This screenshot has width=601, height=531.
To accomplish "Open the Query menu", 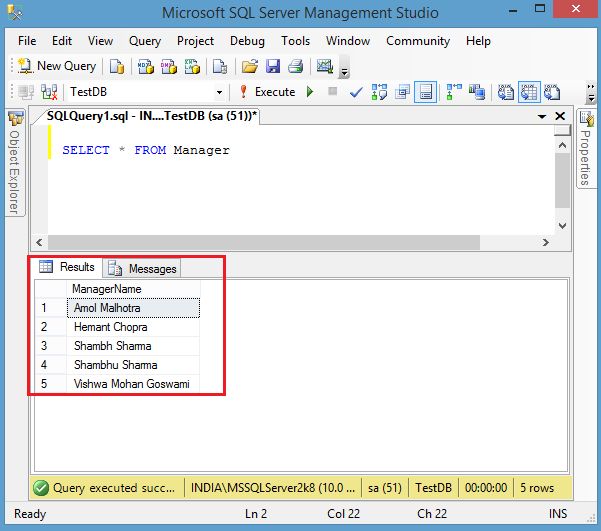I will click(x=145, y=41).
